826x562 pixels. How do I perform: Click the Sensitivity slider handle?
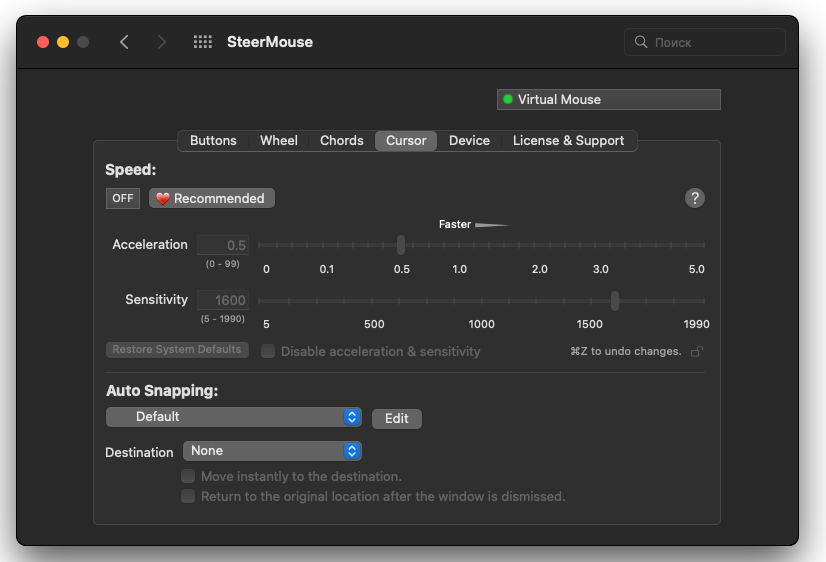pyautogui.click(x=615, y=301)
